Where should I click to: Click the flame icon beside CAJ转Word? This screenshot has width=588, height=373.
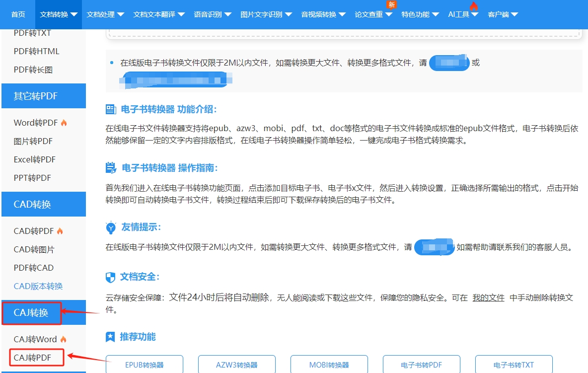[64, 339]
